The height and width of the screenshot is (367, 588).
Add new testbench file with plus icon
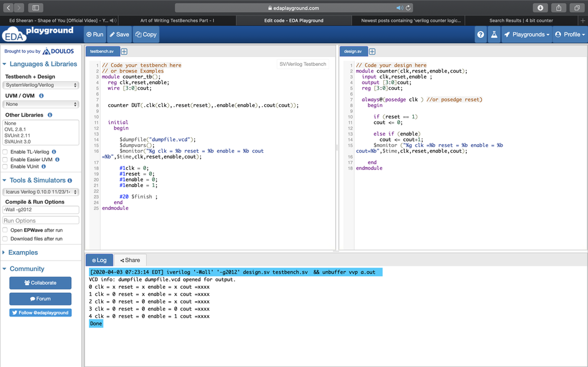(124, 52)
